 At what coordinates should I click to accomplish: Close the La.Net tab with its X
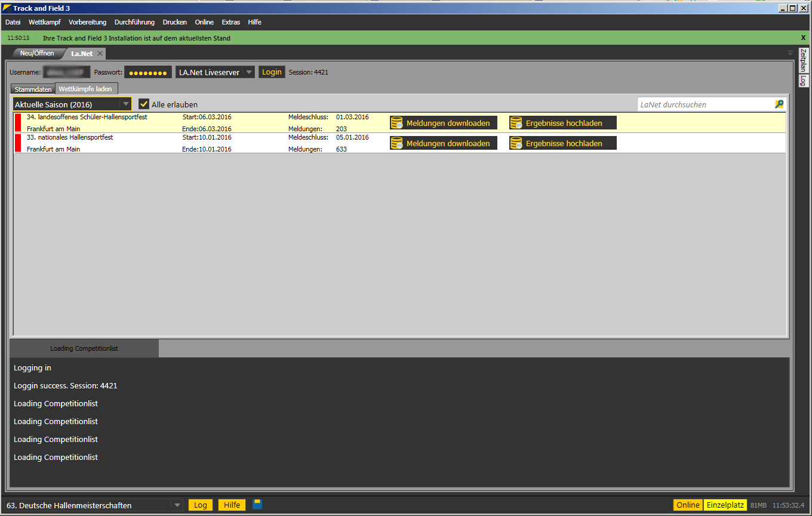(x=100, y=54)
